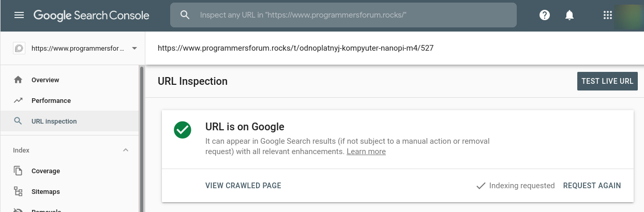Click REQUEST AGAIN for indexing
This screenshot has height=212, width=644.
click(x=592, y=186)
